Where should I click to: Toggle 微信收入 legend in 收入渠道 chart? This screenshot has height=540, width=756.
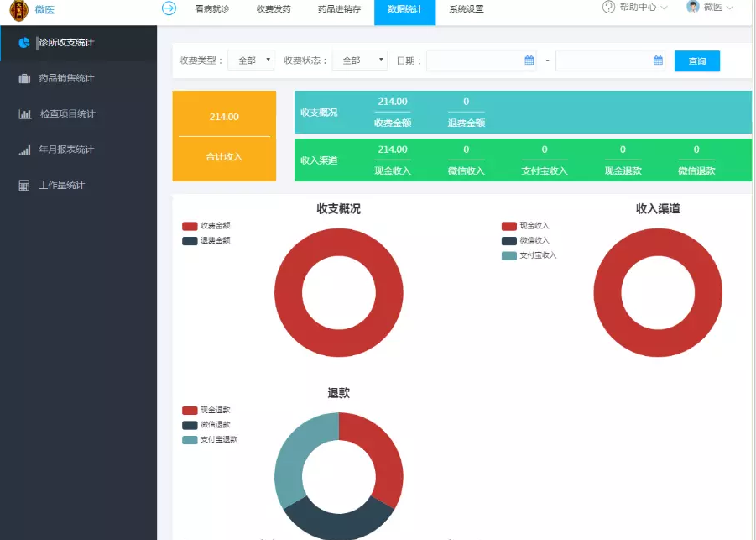[x=525, y=241]
